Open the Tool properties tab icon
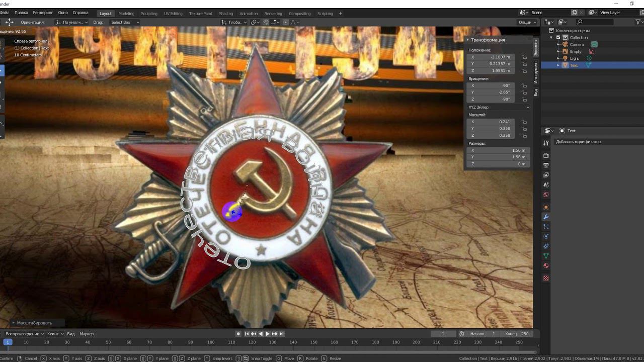 (x=546, y=143)
